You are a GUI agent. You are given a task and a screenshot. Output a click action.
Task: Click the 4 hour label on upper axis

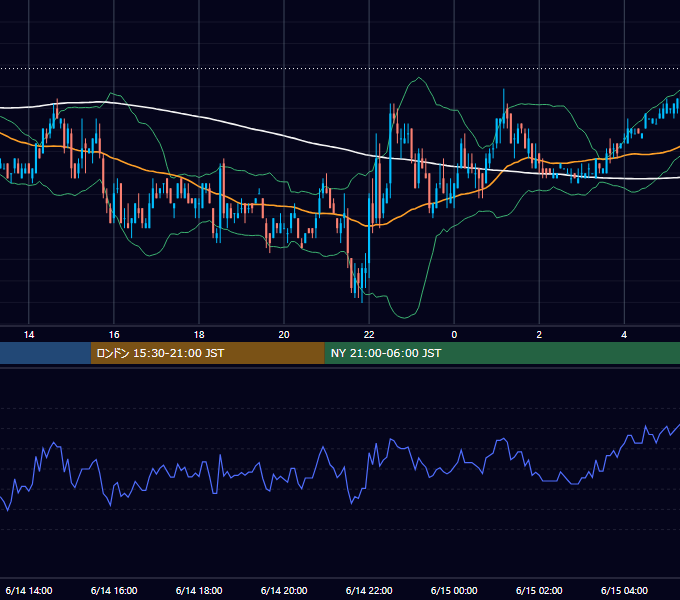point(624,335)
